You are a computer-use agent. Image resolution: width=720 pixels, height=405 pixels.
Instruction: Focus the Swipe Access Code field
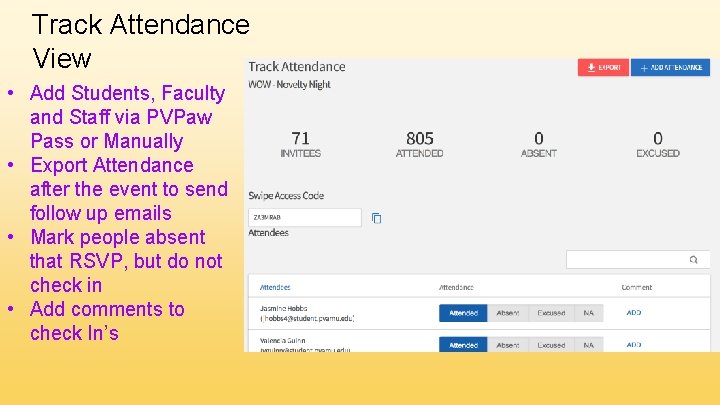tap(304, 217)
